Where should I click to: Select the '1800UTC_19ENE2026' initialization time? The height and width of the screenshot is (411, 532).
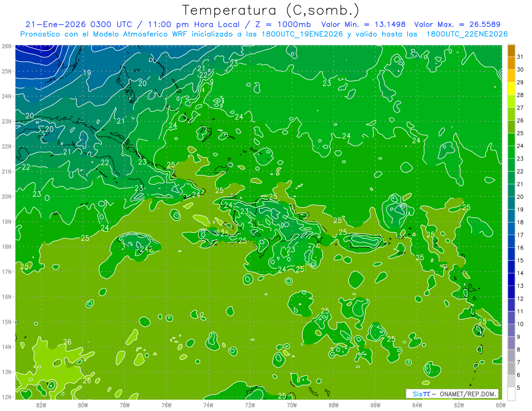pos(303,34)
